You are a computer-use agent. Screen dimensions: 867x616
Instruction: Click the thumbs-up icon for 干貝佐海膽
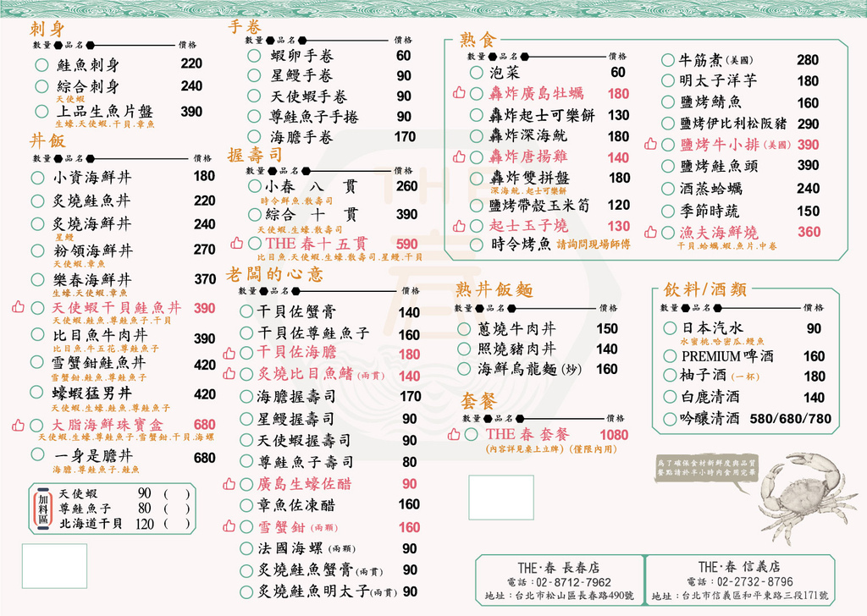coord(229,354)
